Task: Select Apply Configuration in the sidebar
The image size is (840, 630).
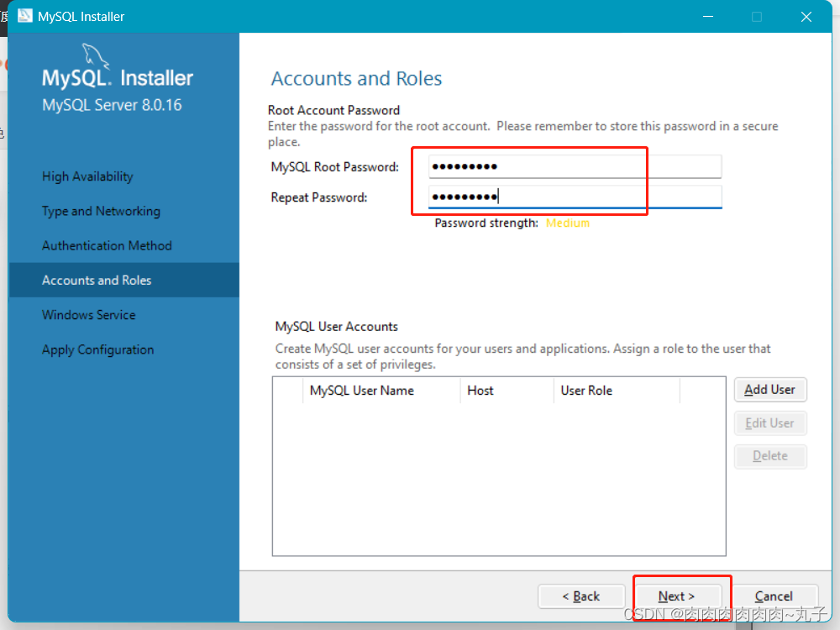Action: (97, 349)
